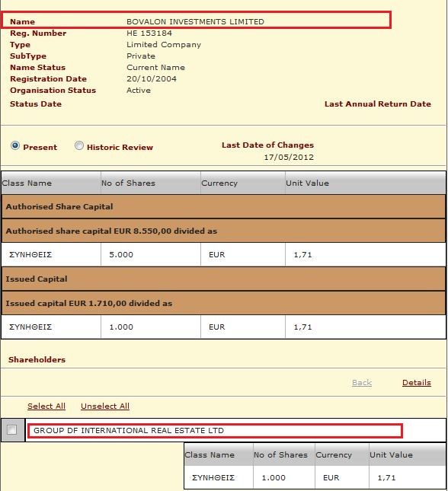Click the Private subtype value
Image resolution: width=448 pixels, height=491 pixels.
coord(141,56)
